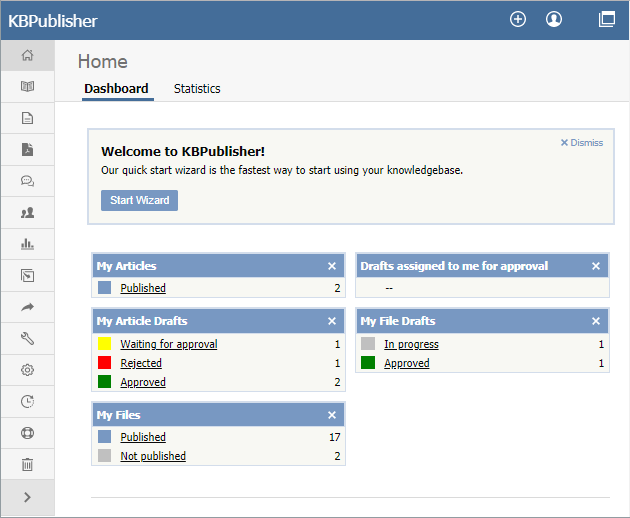Open the Trash bin icon in sidebar
This screenshot has width=630, height=518.
coord(27,464)
